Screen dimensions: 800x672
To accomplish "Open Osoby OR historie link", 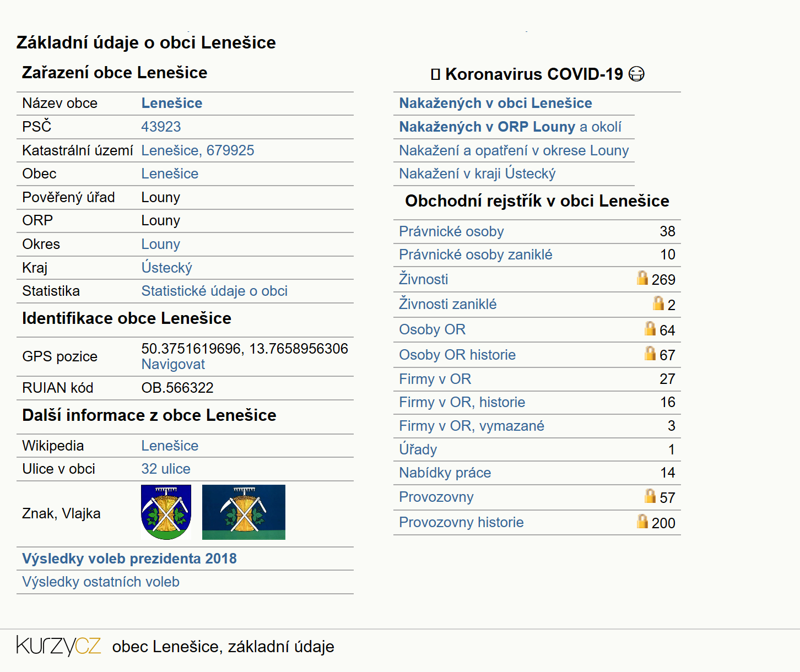I will (x=457, y=355).
